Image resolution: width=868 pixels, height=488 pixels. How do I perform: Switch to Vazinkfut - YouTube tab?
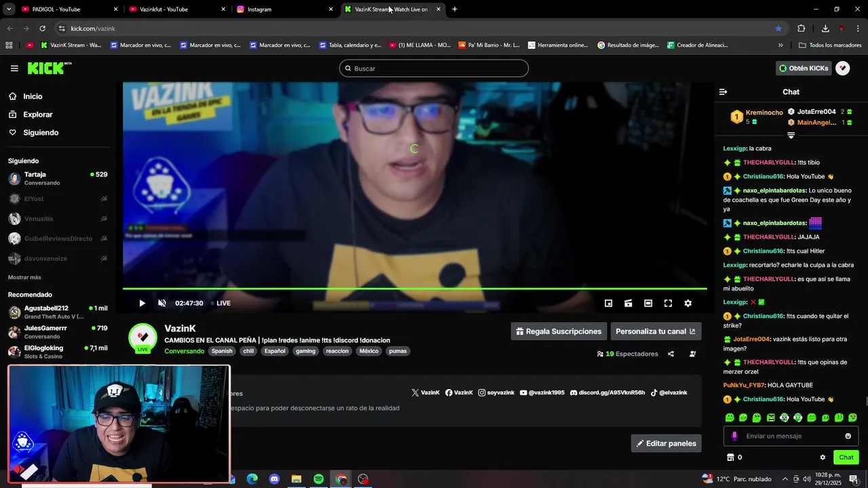click(x=177, y=9)
